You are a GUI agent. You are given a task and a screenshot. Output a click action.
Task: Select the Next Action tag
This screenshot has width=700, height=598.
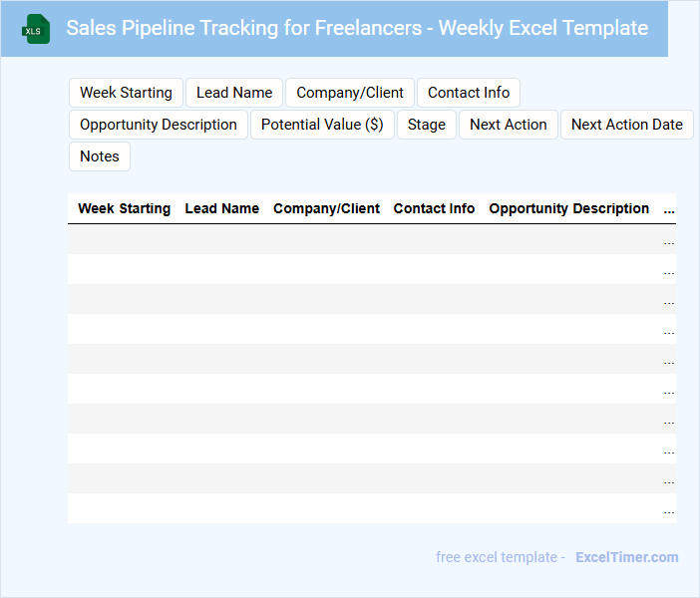509,125
